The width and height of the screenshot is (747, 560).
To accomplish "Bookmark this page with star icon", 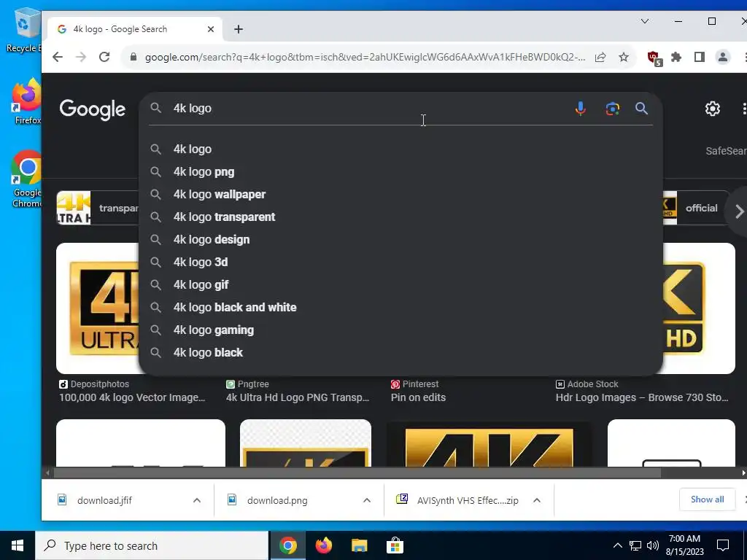I will click(623, 57).
